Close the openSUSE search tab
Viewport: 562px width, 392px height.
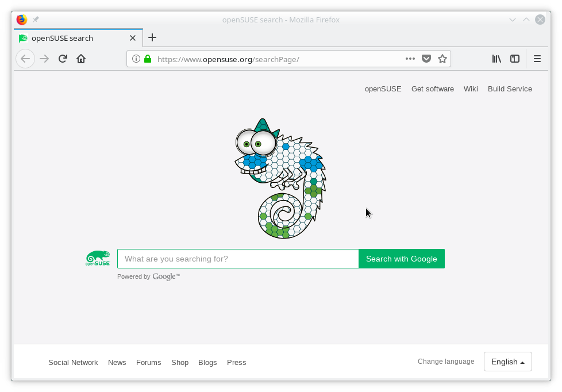(x=133, y=38)
